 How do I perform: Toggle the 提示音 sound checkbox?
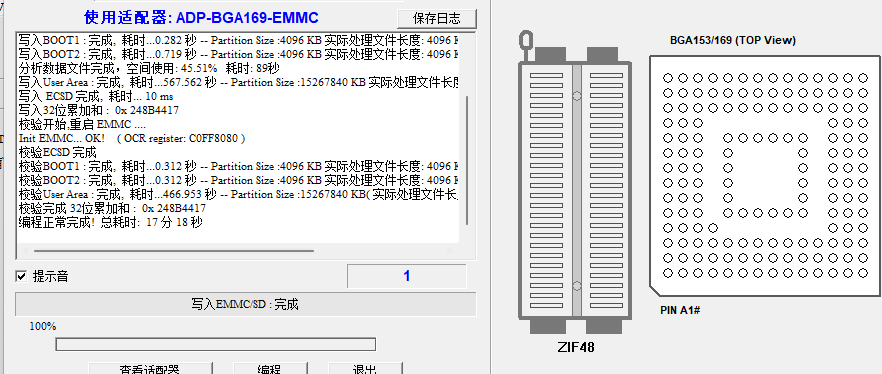tap(21, 276)
